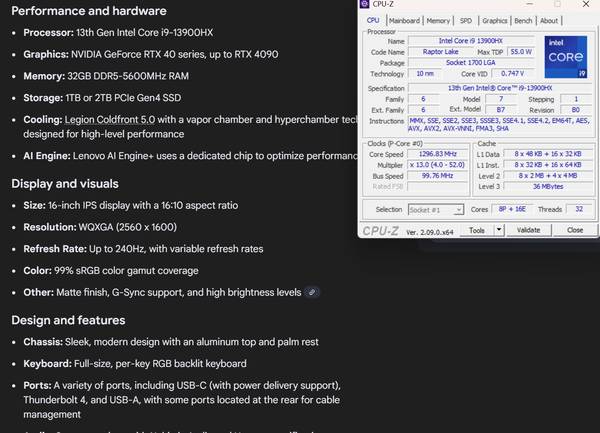Select the SPD tab

(x=466, y=20)
